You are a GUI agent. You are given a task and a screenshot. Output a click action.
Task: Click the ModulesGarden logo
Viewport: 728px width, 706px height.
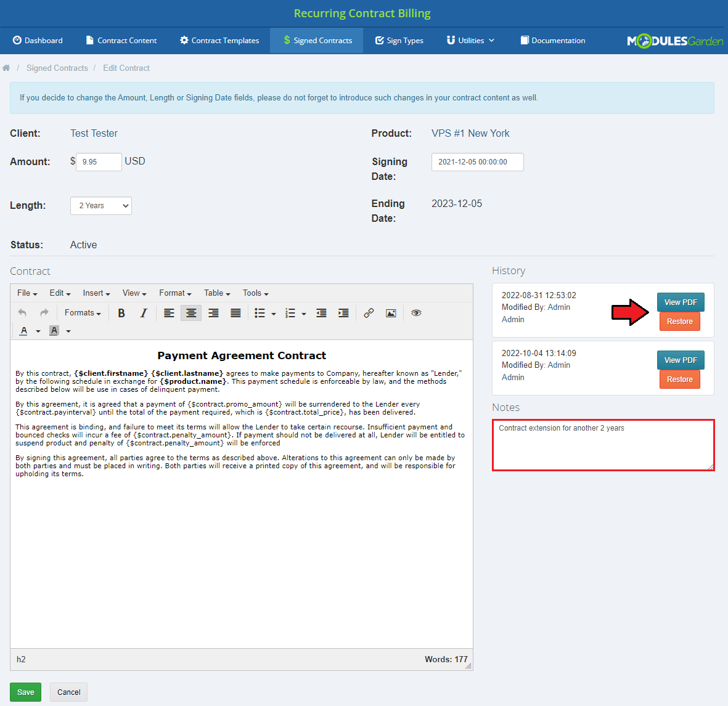tap(674, 41)
